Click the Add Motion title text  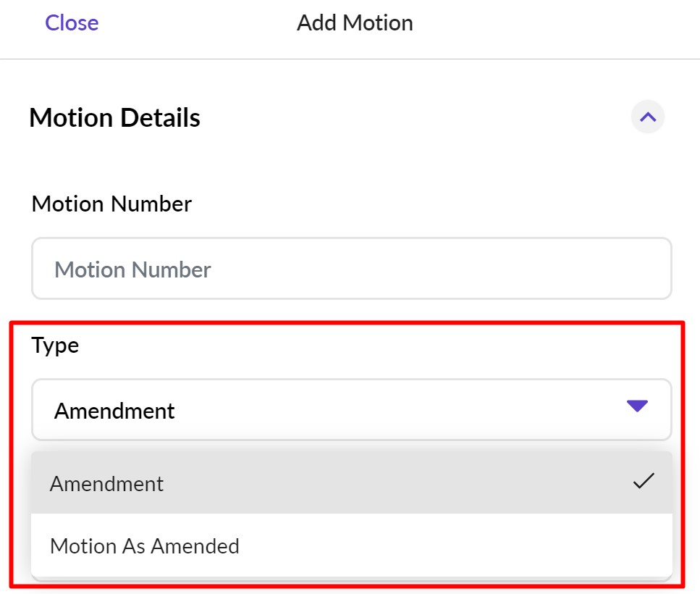pyautogui.click(x=355, y=23)
